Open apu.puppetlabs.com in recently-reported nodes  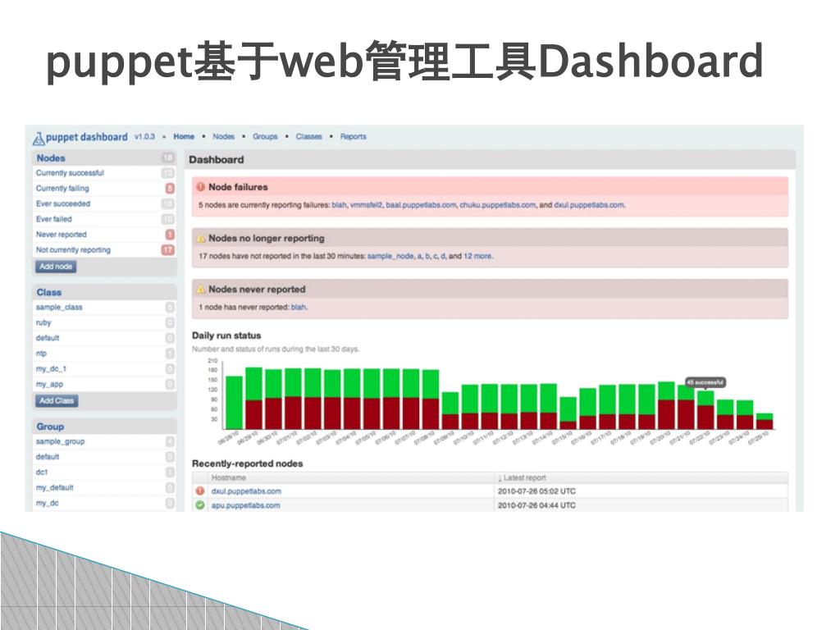pyautogui.click(x=245, y=505)
